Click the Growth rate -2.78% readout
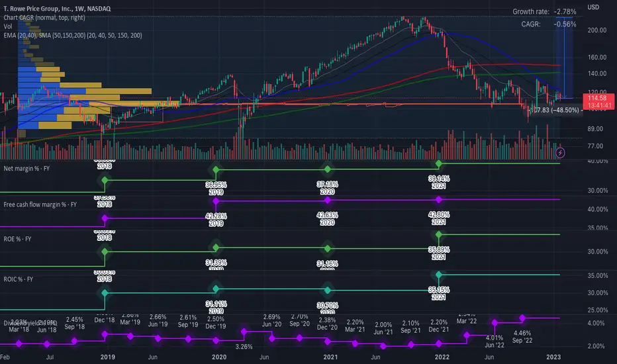 544,11
